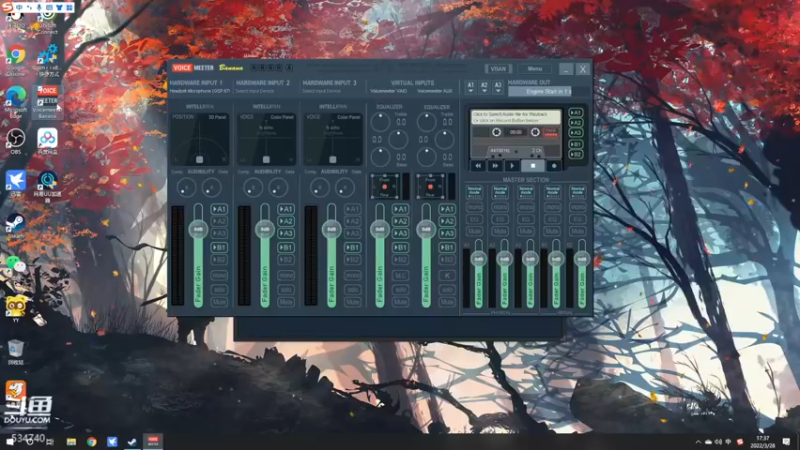Open A3 hardware output device dropdown
The height and width of the screenshot is (450, 800).
click(x=498, y=87)
